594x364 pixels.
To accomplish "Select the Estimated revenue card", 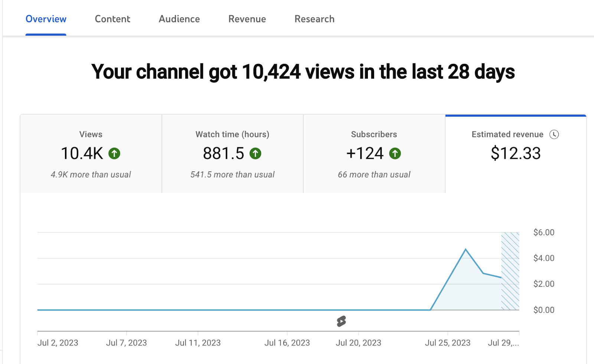I will [516, 154].
